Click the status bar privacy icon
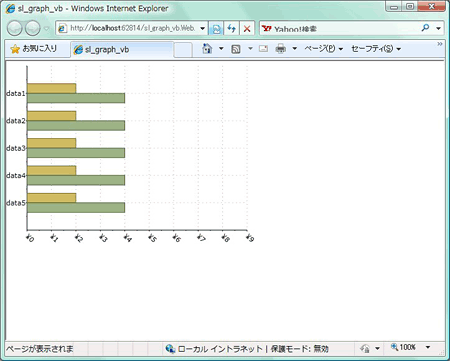The width and height of the screenshot is (450, 361). [x=365, y=349]
